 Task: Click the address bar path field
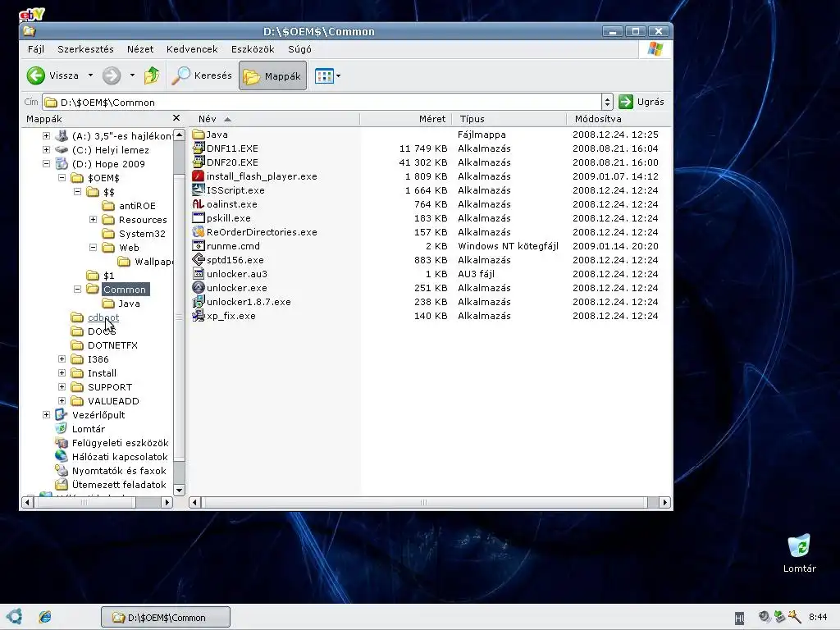point(322,102)
